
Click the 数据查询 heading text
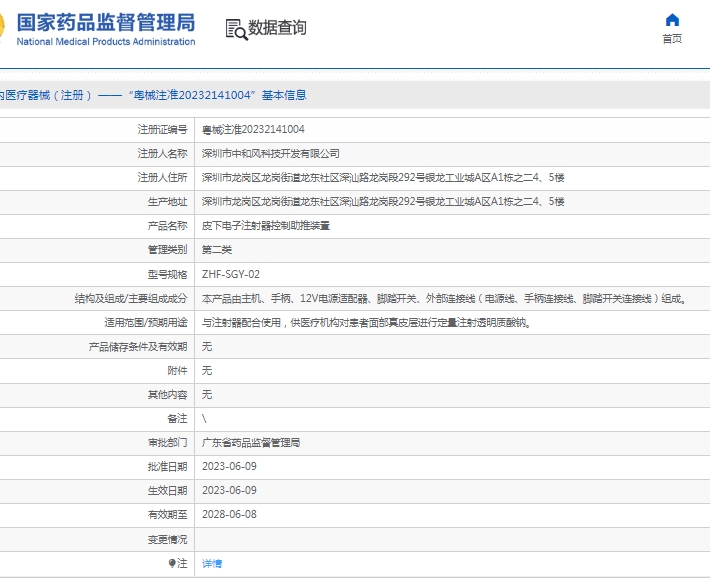coord(277,28)
